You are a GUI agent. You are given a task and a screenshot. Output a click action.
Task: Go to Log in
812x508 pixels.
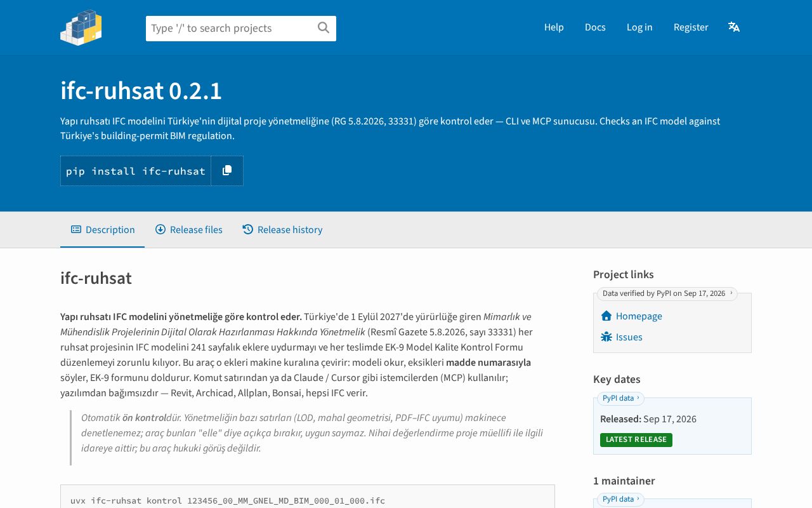coord(639,27)
